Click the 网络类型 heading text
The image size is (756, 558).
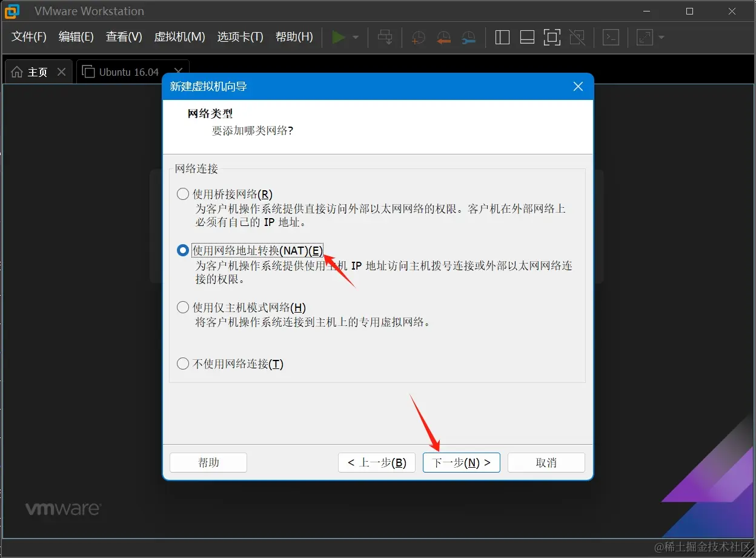pos(210,114)
